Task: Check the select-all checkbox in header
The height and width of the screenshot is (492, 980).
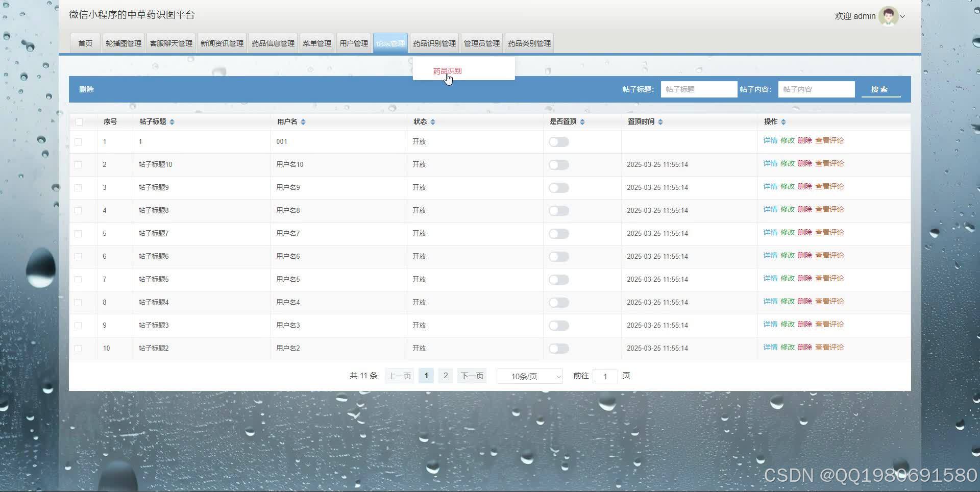Action: pos(79,121)
